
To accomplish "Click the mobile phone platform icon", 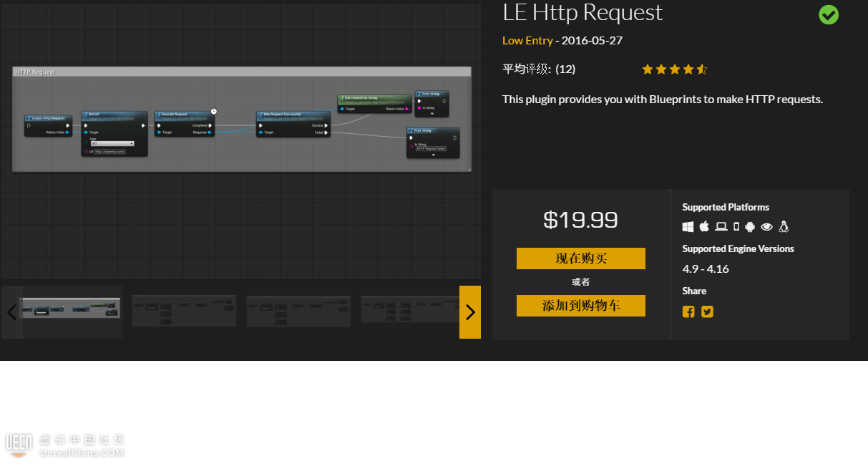I will click(x=736, y=227).
